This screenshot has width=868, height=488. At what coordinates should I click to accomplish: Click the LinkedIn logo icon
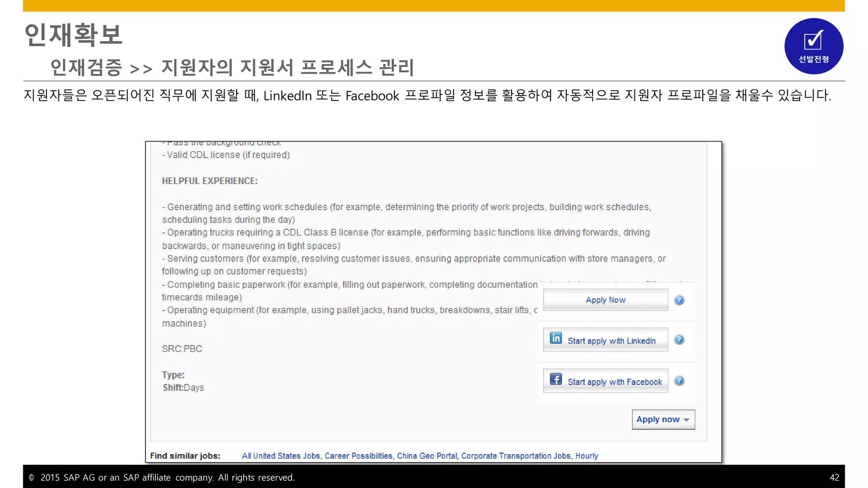point(556,338)
